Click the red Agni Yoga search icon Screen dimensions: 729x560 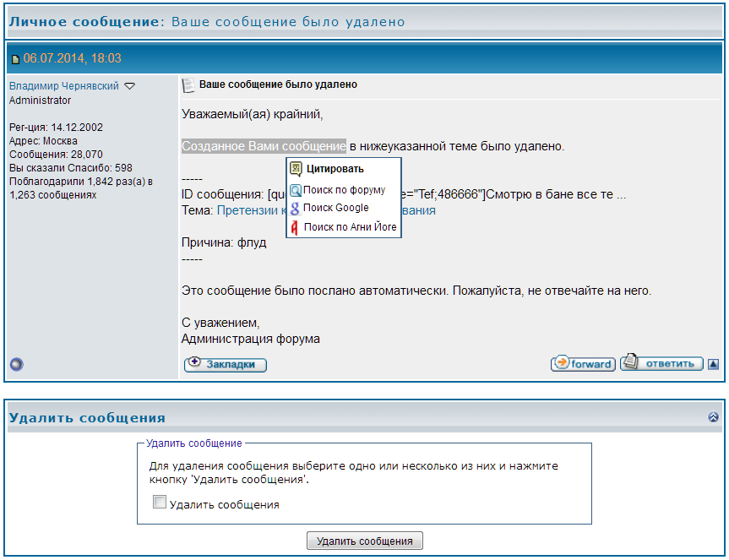click(295, 227)
